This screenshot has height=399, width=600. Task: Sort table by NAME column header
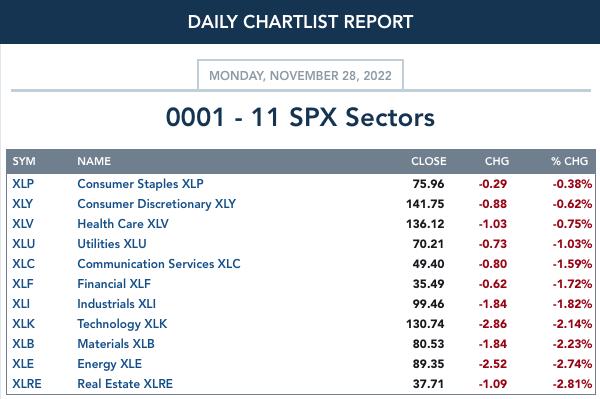[x=94, y=161]
